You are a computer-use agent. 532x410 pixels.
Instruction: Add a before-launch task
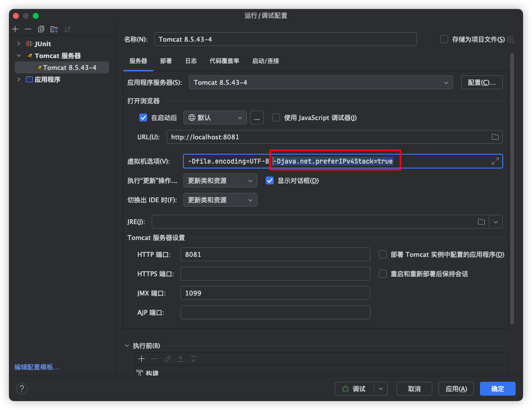pos(141,359)
